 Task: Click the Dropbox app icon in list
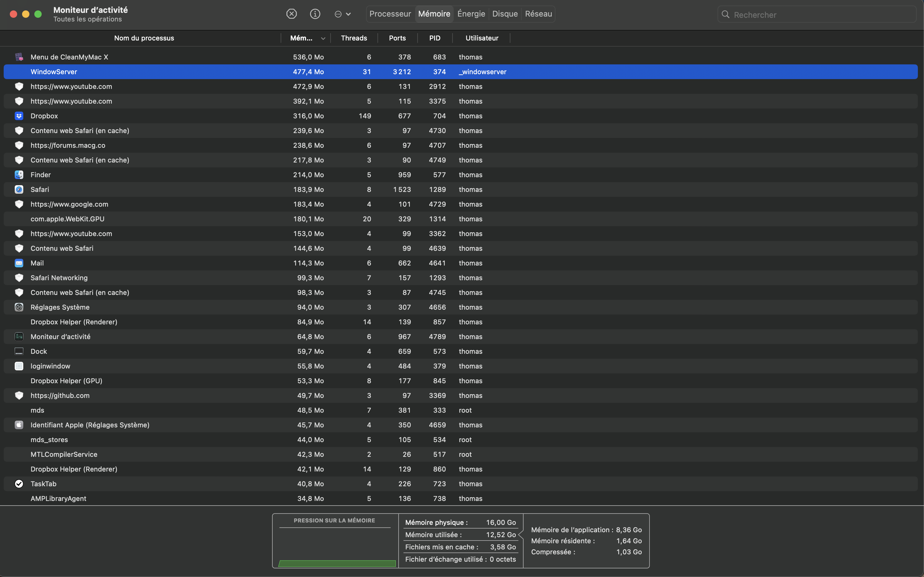pos(19,116)
